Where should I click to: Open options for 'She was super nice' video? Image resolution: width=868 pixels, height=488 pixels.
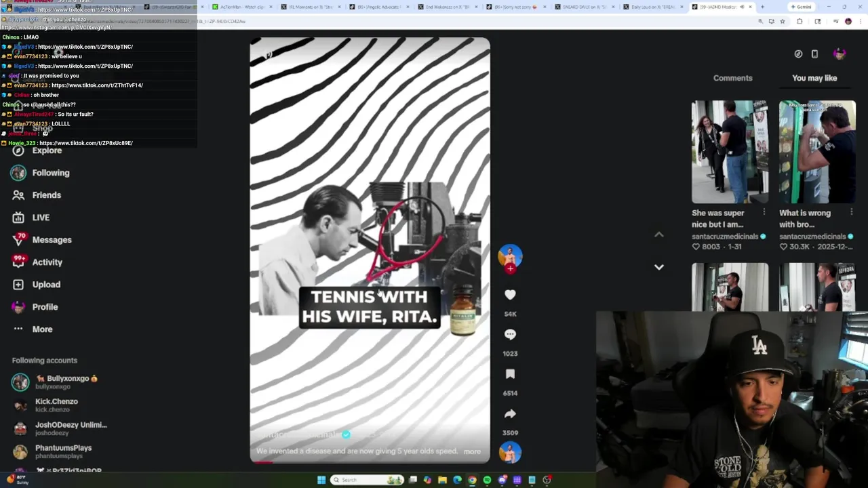click(764, 213)
